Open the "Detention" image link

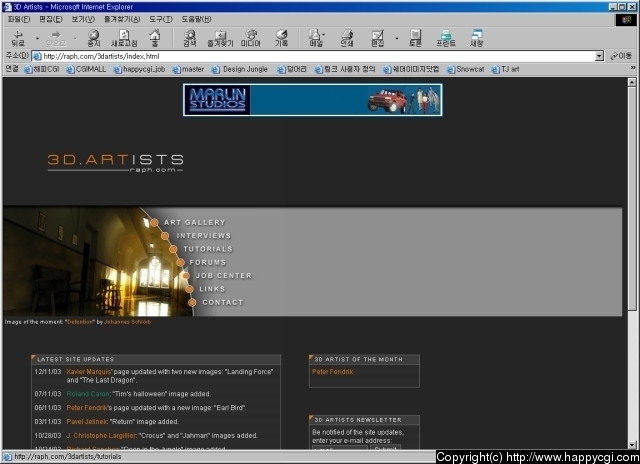pos(80,322)
